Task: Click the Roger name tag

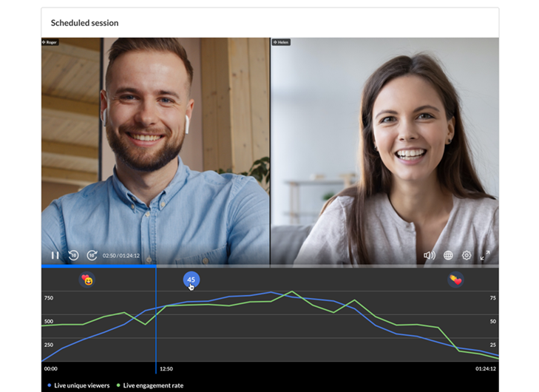Action: (50, 42)
